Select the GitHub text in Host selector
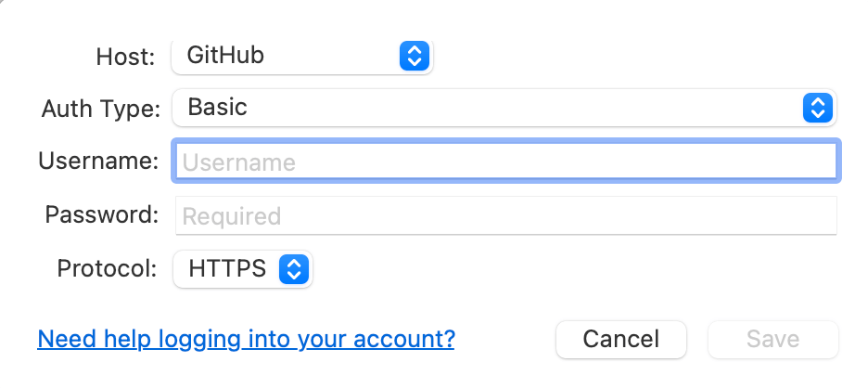868x388 pixels. click(225, 56)
